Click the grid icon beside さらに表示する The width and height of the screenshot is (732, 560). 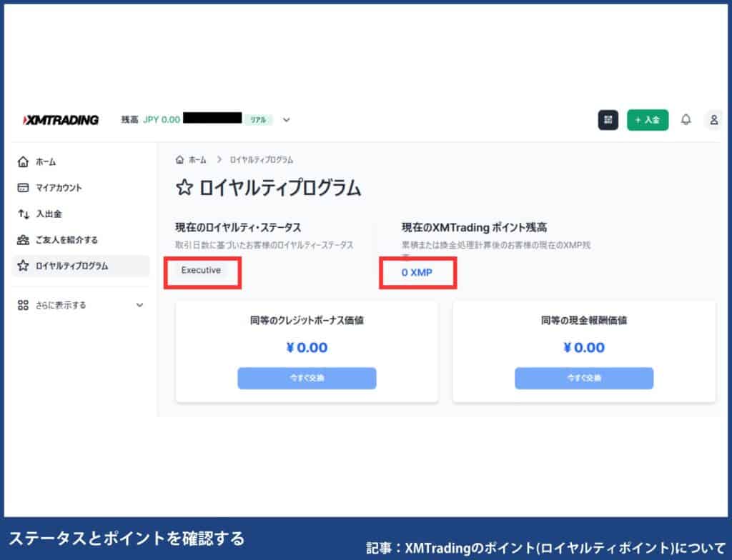(23, 305)
